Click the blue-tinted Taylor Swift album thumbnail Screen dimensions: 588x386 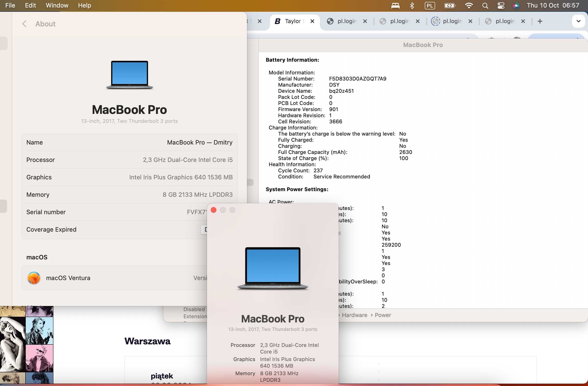(x=40, y=331)
